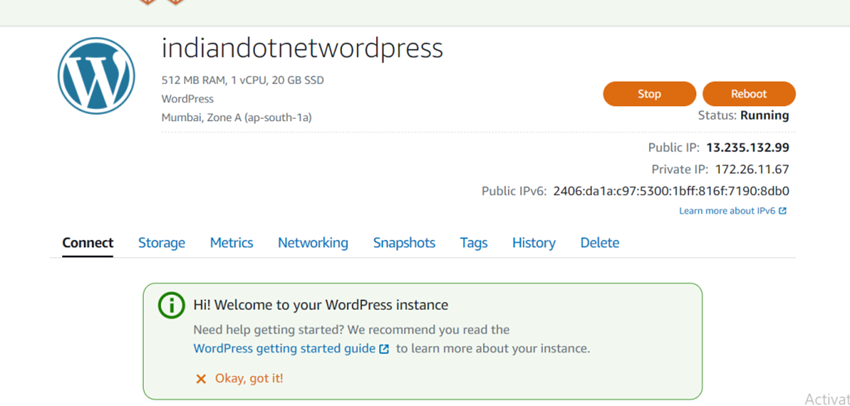This screenshot has width=850, height=406.
Task: Go to the Networking tab
Action: point(313,243)
